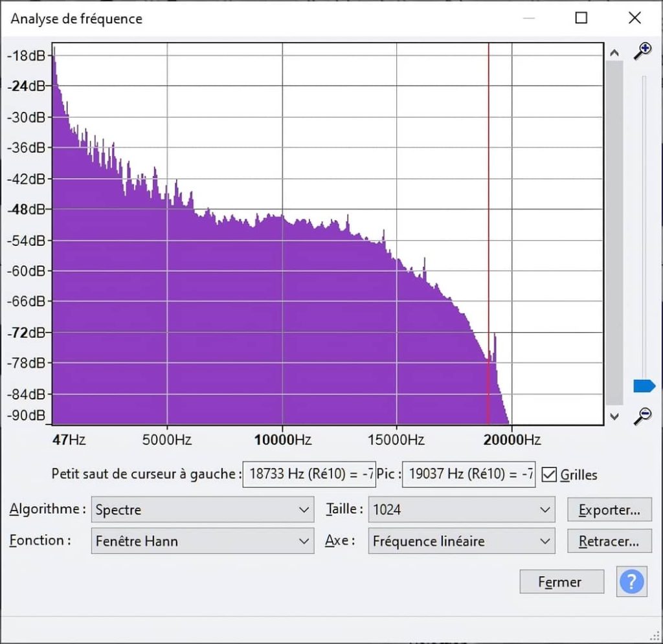The image size is (663, 644).
Task: Open the blue help question-mark icon
Action: 631,582
